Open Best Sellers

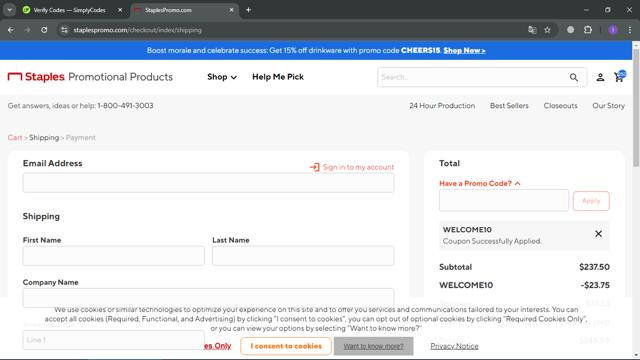(x=509, y=106)
